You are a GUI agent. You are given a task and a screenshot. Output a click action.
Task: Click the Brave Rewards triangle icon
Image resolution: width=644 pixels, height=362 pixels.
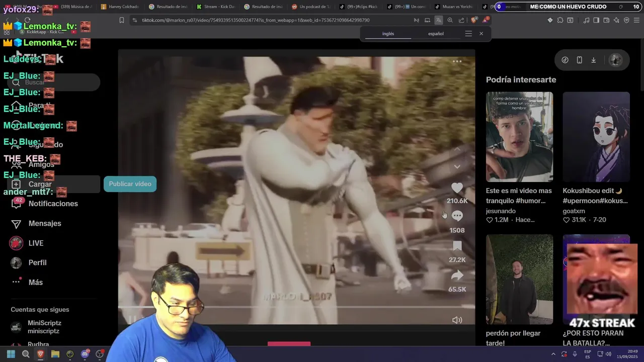486,20
